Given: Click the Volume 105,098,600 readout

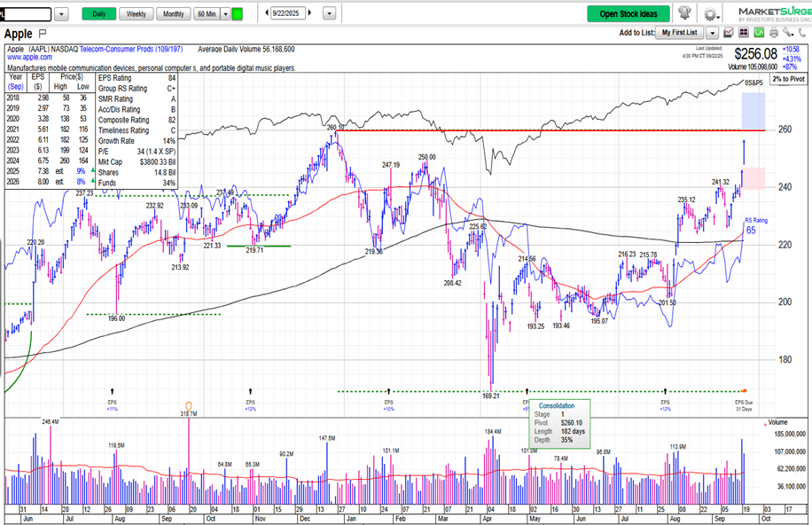Looking at the screenshot, I should tap(753, 67).
